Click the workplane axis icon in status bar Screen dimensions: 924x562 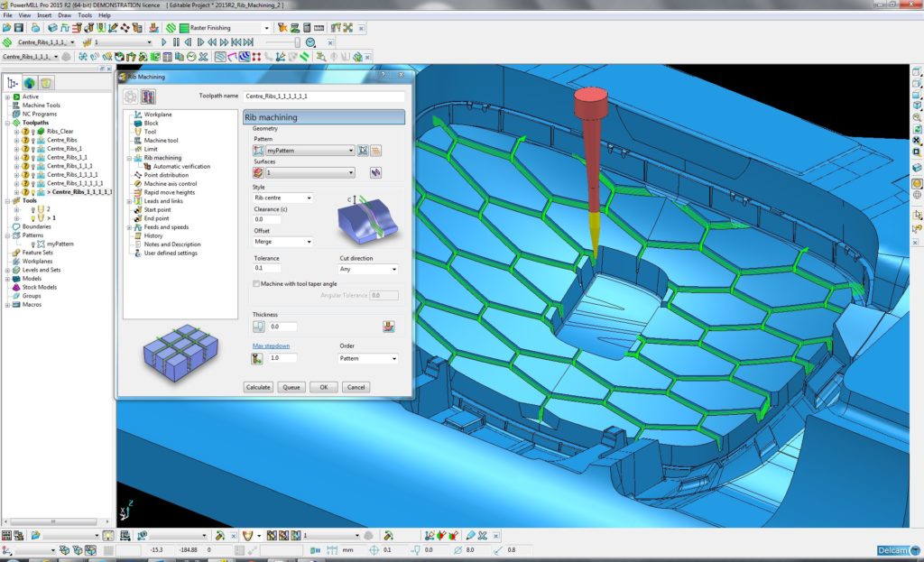[6, 550]
